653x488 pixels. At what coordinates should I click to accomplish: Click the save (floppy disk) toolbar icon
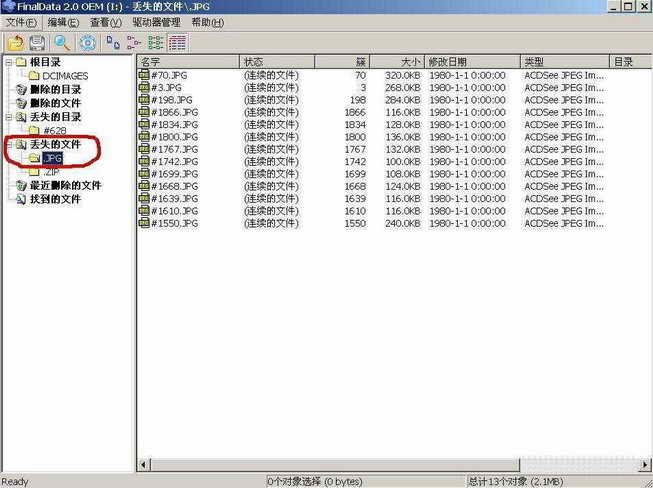[37, 43]
